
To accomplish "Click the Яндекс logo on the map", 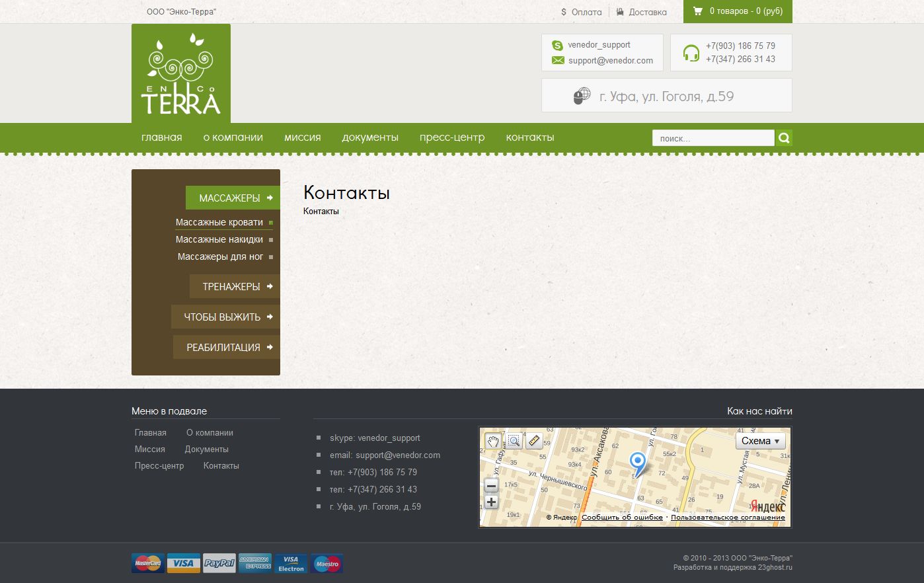I will 768,506.
